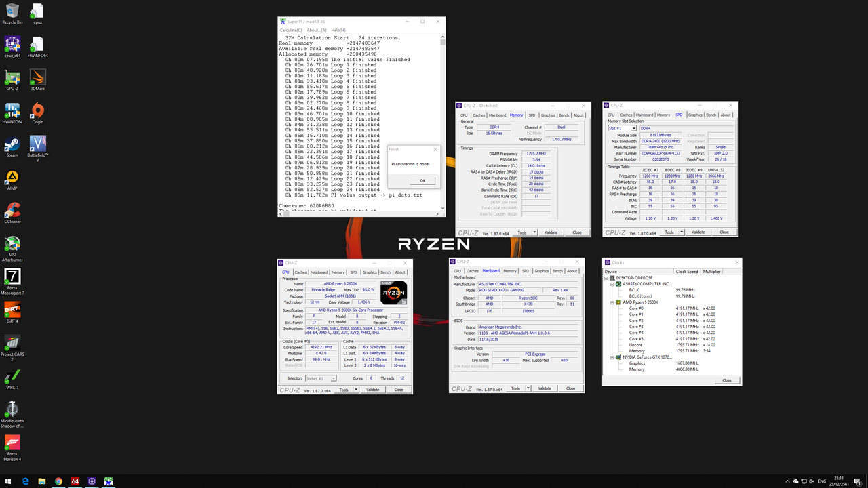Open the About...(A) menu in Super PI
868x488 pixels.
tap(316, 30)
